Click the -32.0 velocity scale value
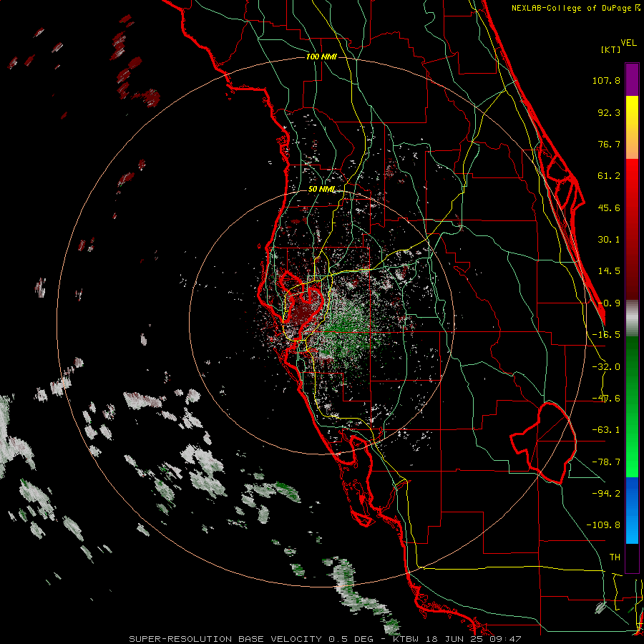This screenshot has width=644, height=644. click(606, 367)
